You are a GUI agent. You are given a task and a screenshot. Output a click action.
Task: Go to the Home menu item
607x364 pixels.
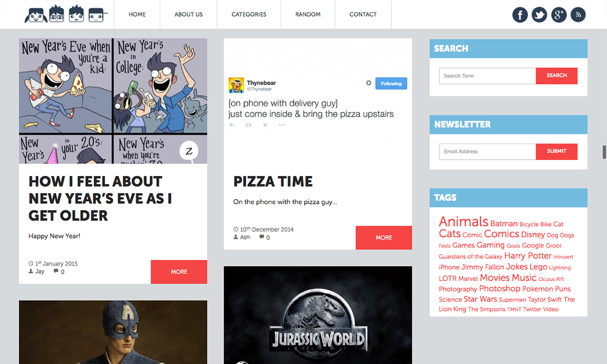click(x=137, y=15)
